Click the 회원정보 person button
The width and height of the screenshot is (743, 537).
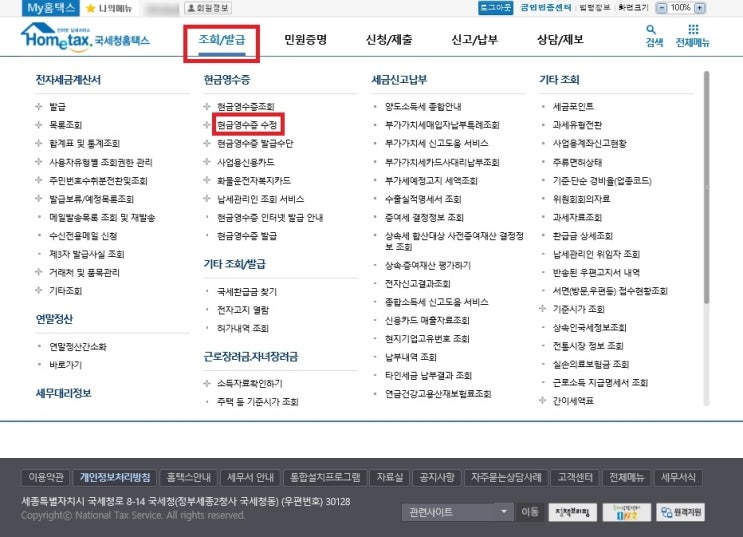(208, 8)
